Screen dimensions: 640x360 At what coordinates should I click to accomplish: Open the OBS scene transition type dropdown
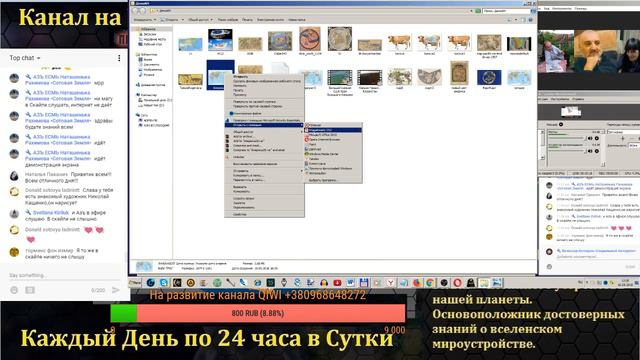[624, 132]
